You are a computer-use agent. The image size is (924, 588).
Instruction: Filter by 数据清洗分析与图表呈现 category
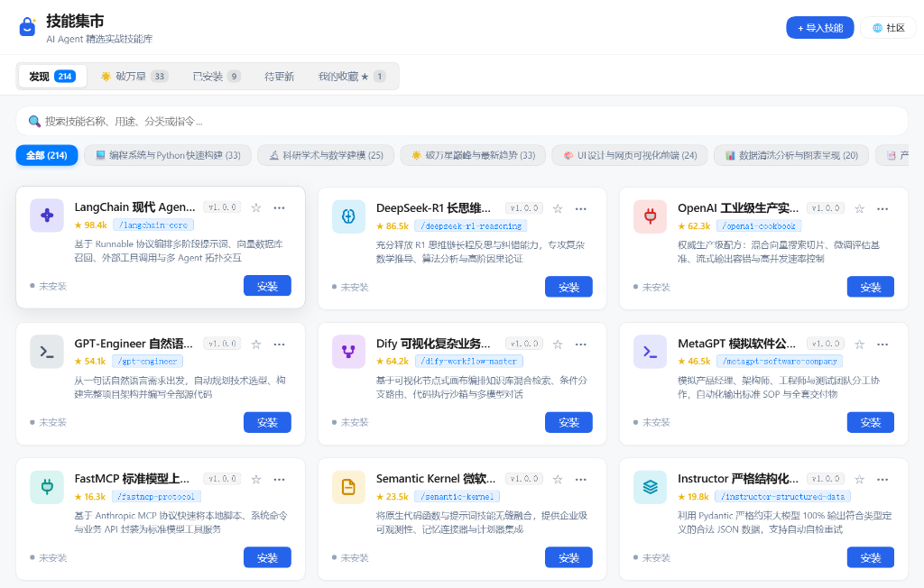pyautogui.click(x=791, y=155)
